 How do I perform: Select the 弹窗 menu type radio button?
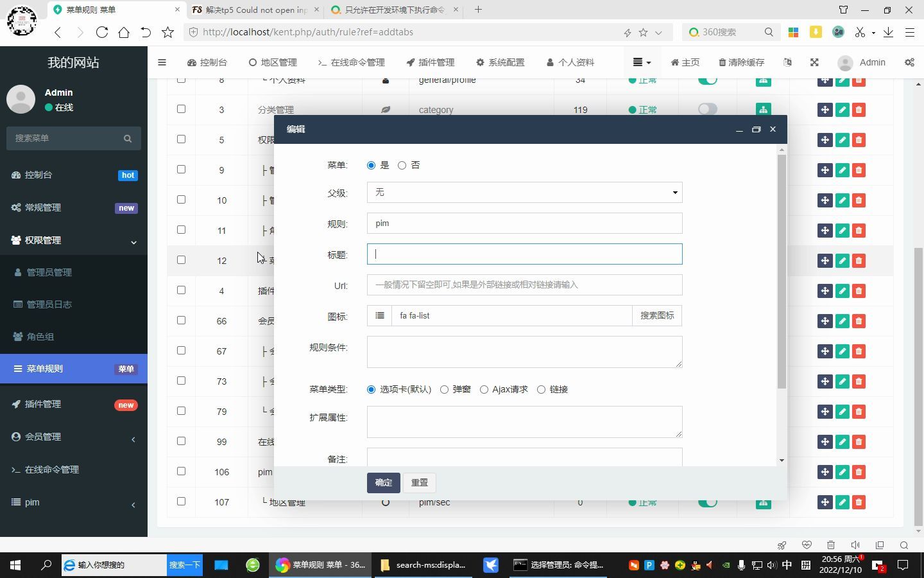coord(444,389)
